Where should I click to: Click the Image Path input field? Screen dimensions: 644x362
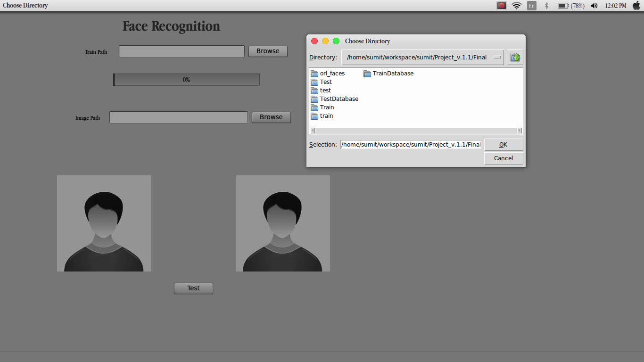[179, 117]
